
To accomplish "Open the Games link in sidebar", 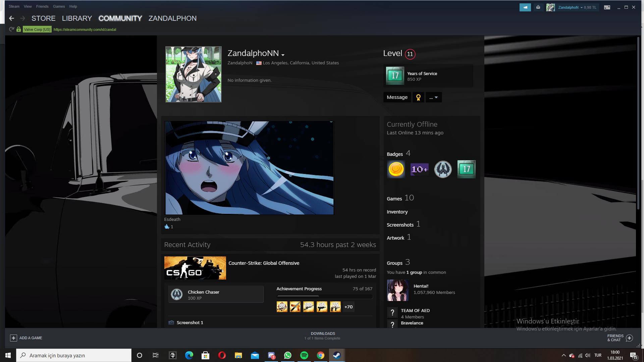I will point(394,199).
